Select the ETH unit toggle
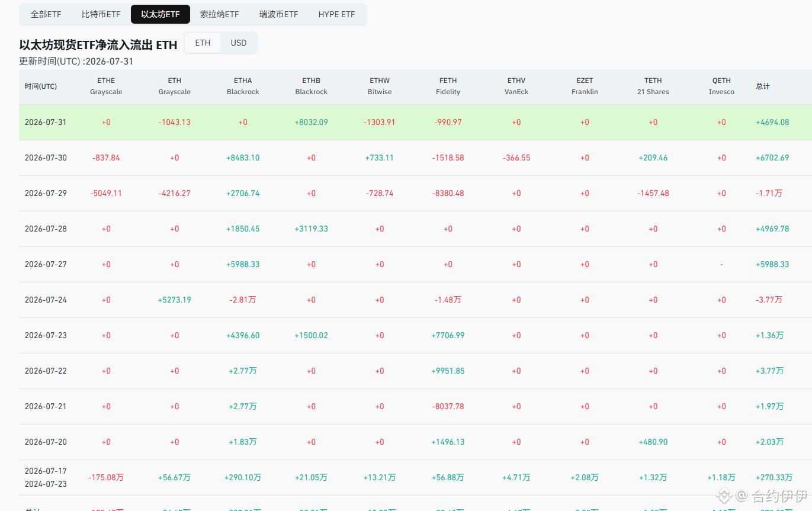Screen dimensions: 812x511 click(x=203, y=43)
